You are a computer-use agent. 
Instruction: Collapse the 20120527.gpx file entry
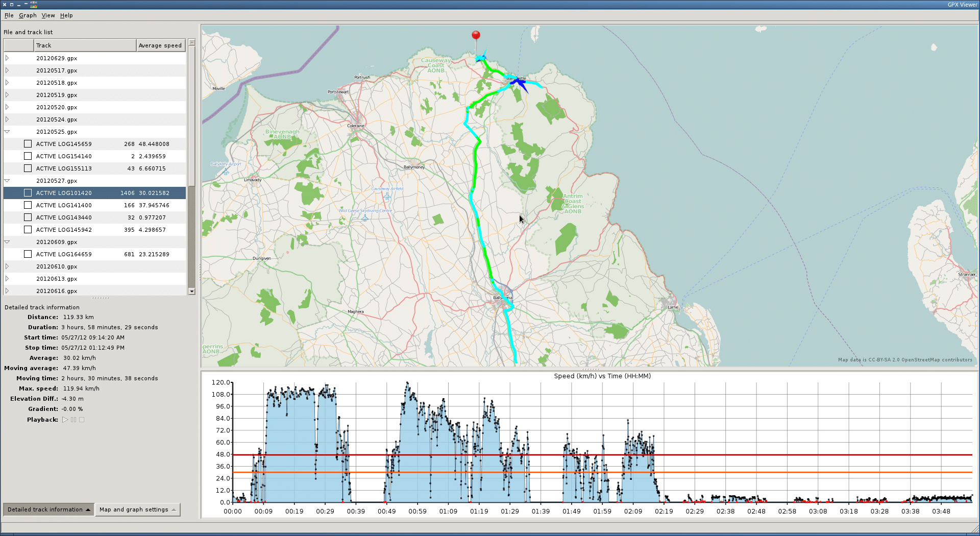(x=7, y=181)
